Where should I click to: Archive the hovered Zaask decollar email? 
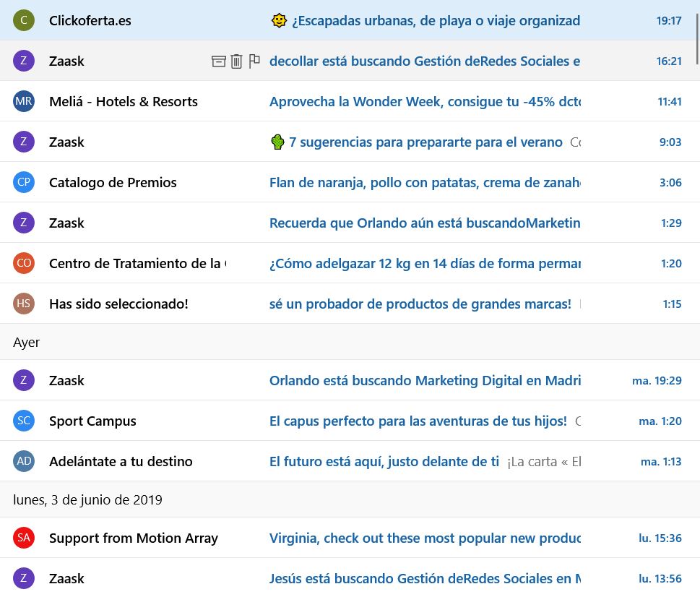point(218,61)
